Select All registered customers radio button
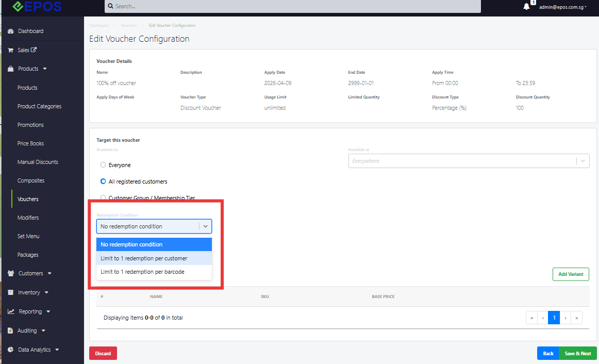 click(103, 181)
